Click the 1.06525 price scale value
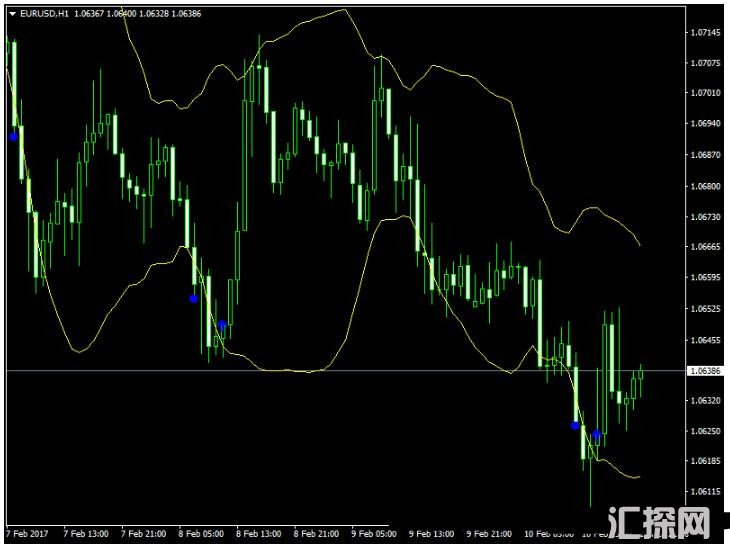The width and height of the screenshot is (730, 547). 705,309
